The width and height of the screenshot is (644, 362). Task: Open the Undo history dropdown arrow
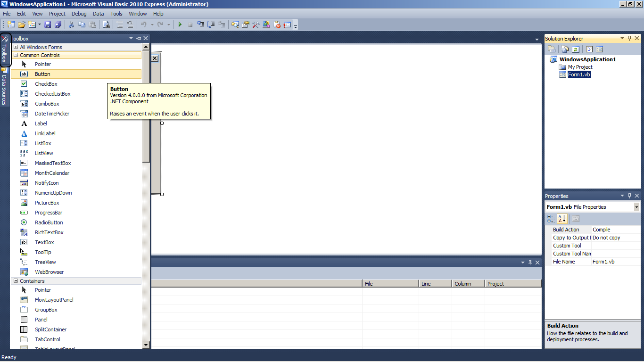[152, 25]
